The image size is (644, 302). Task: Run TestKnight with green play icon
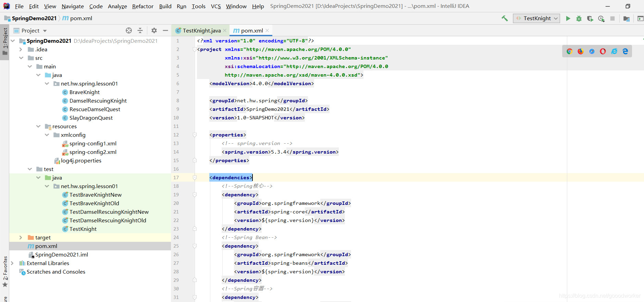(x=568, y=18)
